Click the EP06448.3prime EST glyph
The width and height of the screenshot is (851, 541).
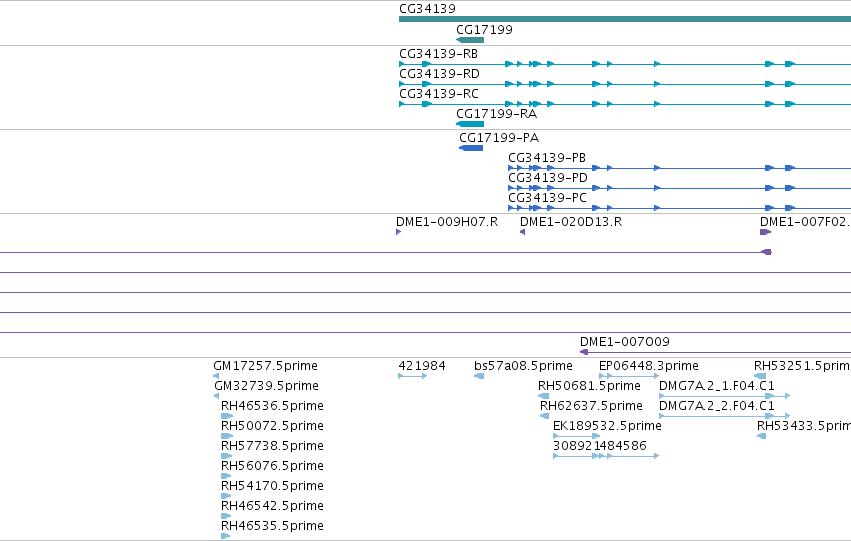click(629, 376)
